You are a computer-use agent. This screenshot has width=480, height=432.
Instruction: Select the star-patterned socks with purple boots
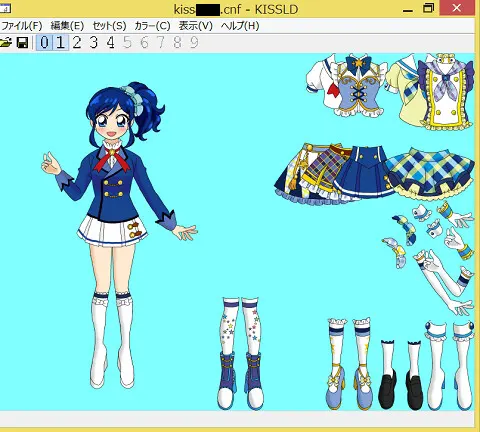[241, 353]
